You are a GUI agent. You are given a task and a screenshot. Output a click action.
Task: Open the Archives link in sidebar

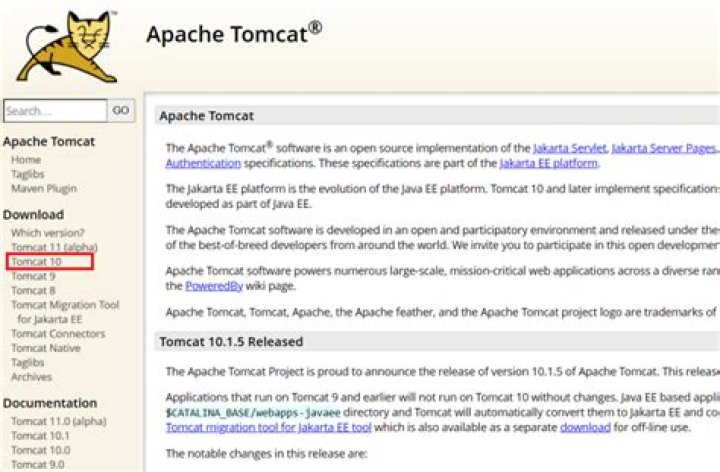31,377
